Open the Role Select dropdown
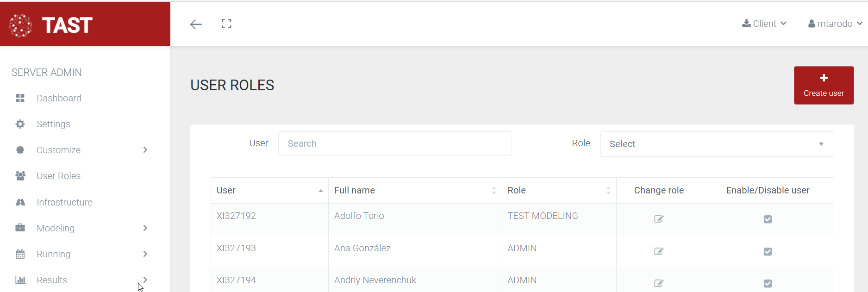 tap(717, 144)
